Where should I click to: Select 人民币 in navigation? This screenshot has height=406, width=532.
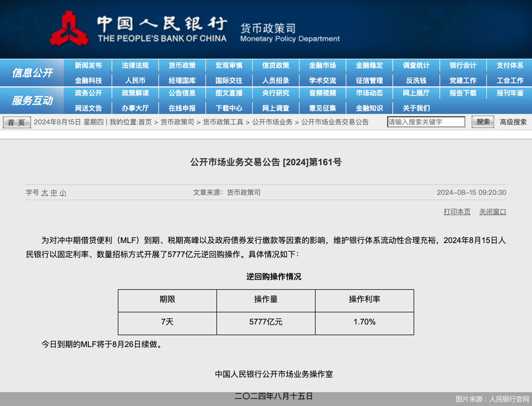[x=135, y=81]
